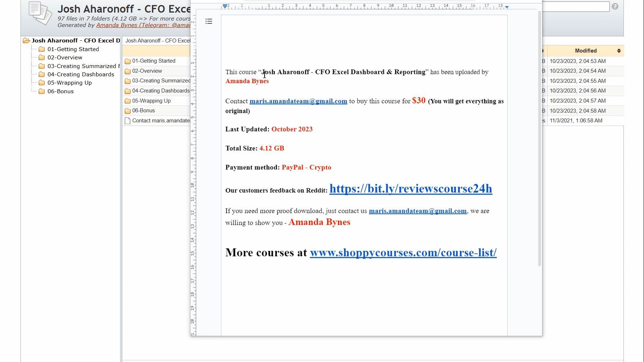
Task: Click folder icon of 06-Bonus list row
Action: [127, 111]
